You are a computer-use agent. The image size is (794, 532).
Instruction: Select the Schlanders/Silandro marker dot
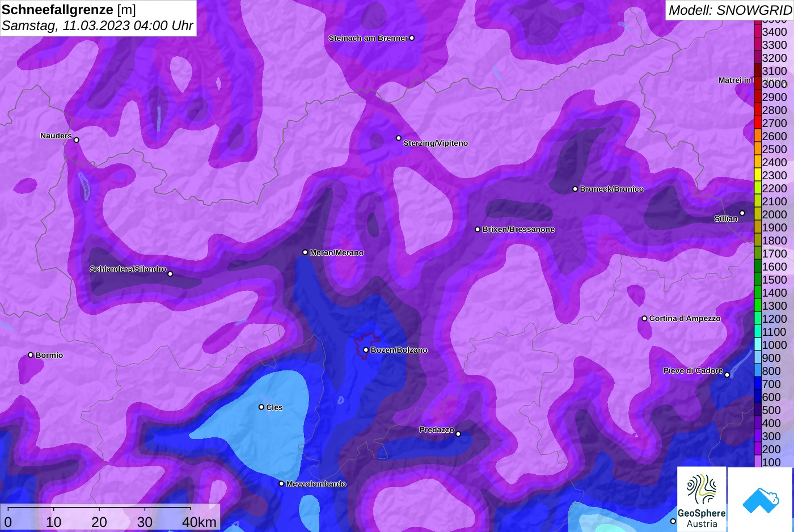click(170, 274)
